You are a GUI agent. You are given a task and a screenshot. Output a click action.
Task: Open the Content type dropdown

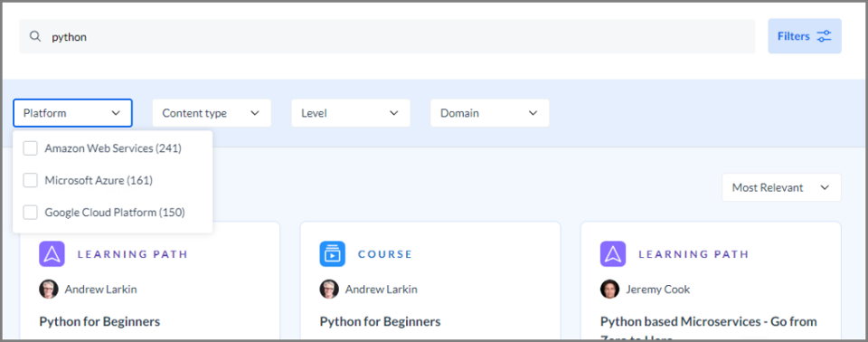[x=212, y=113]
